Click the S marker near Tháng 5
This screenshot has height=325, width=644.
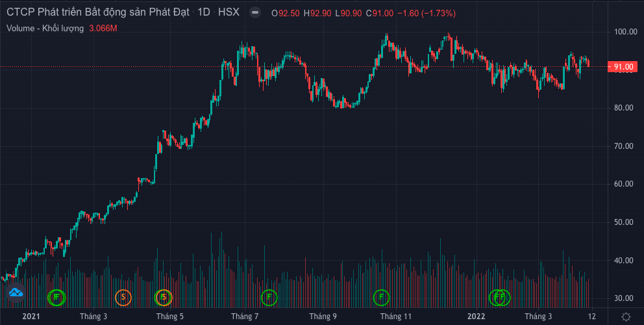point(164,297)
